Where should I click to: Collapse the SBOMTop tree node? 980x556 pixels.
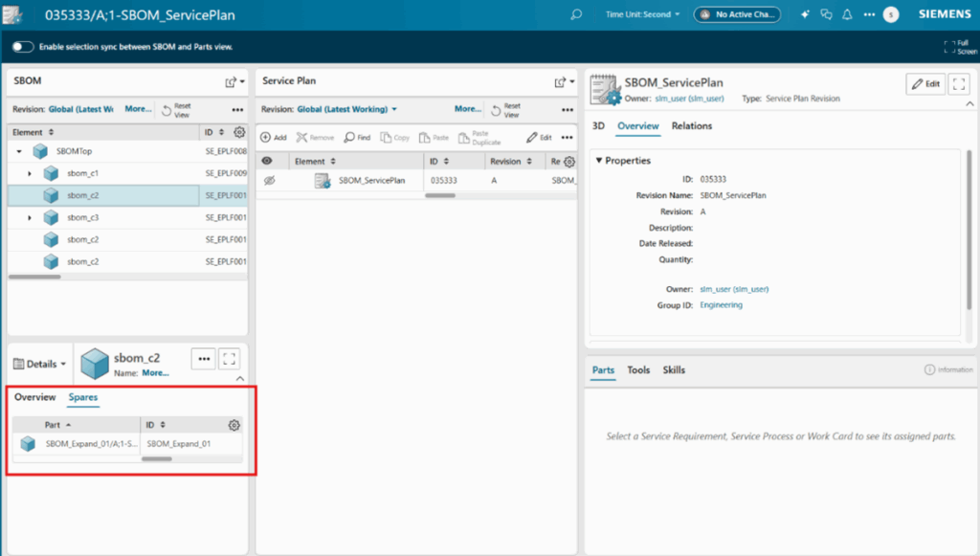[x=20, y=151]
